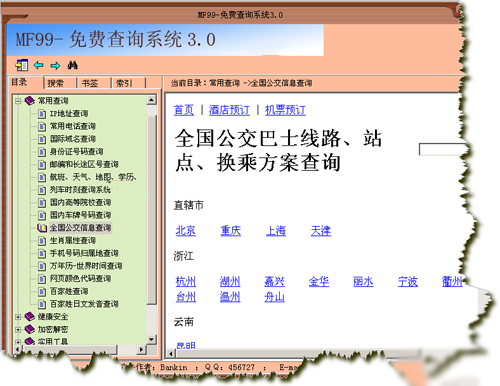Open the 温州 city link
Image resolution: width=500 pixels, height=386 pixels.
click(x=230, y=297)
